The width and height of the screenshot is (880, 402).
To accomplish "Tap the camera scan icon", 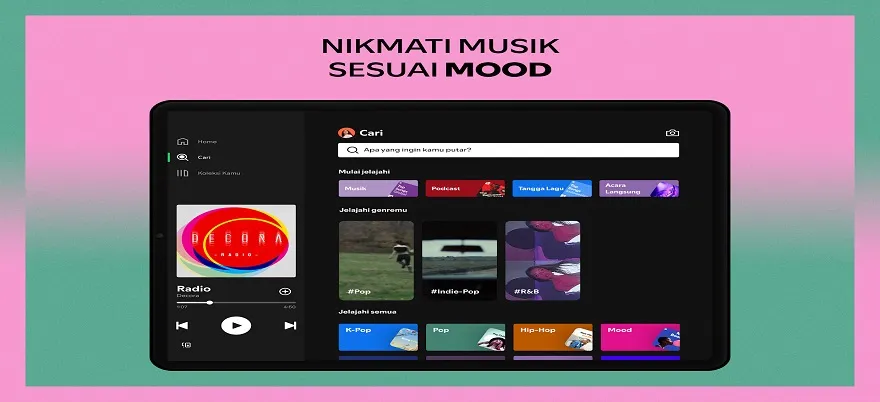I will [672, 133].
